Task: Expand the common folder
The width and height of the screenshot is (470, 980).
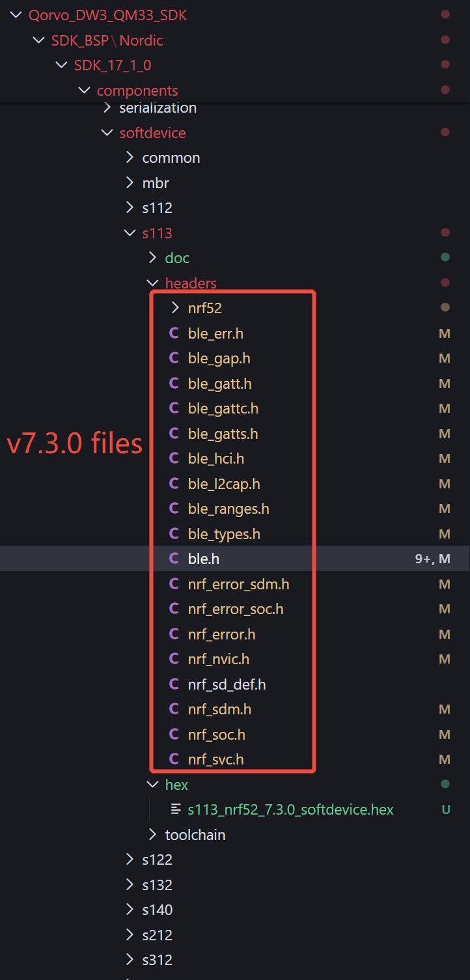Action: point(130,158)
